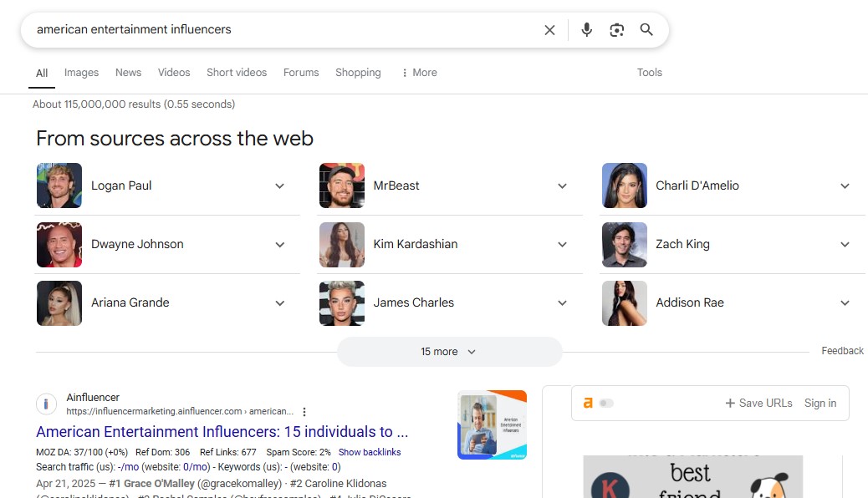Switch to the Forums tab
This screenshot has width=868, height=498.
pyautogui.click(x=301, y=73)
